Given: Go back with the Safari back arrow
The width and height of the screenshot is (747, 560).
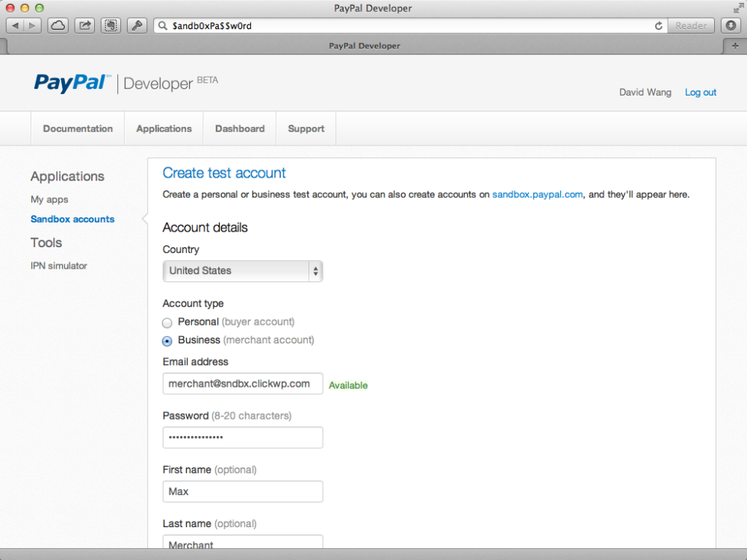Looking at the screenshot, I should [15, 25].
